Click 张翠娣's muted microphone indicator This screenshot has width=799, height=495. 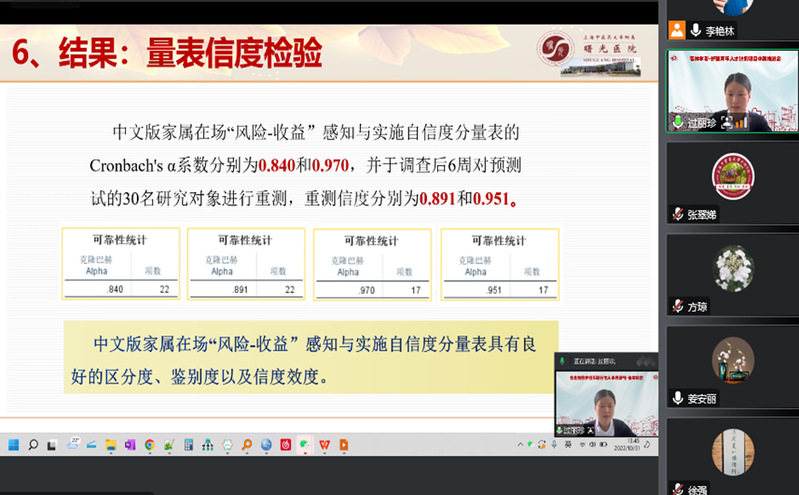(678, 214)
